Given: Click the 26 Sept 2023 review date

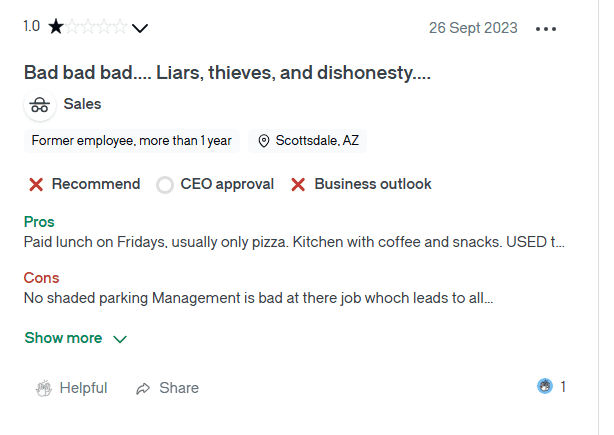Looking at the screenshot, I should point(473,28).
